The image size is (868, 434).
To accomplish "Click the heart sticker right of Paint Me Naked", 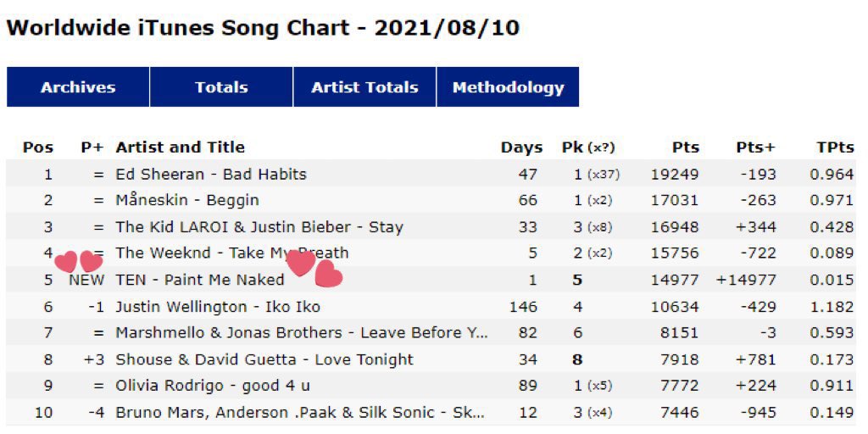I will click(x=328, y=274).
